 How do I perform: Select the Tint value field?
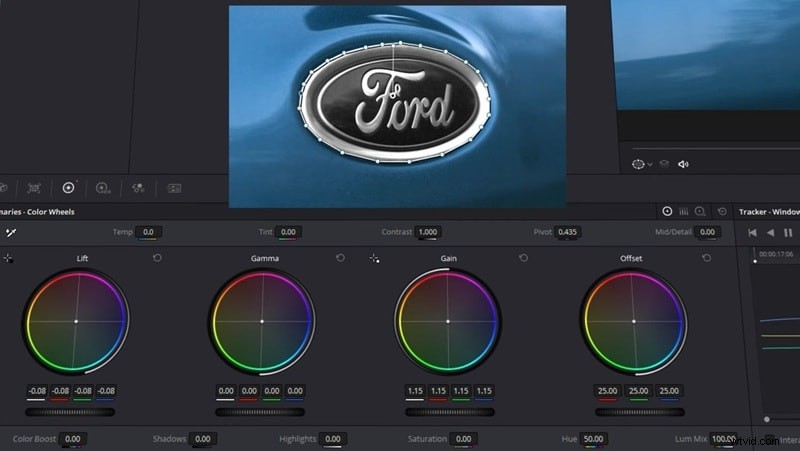pos(288,232)
